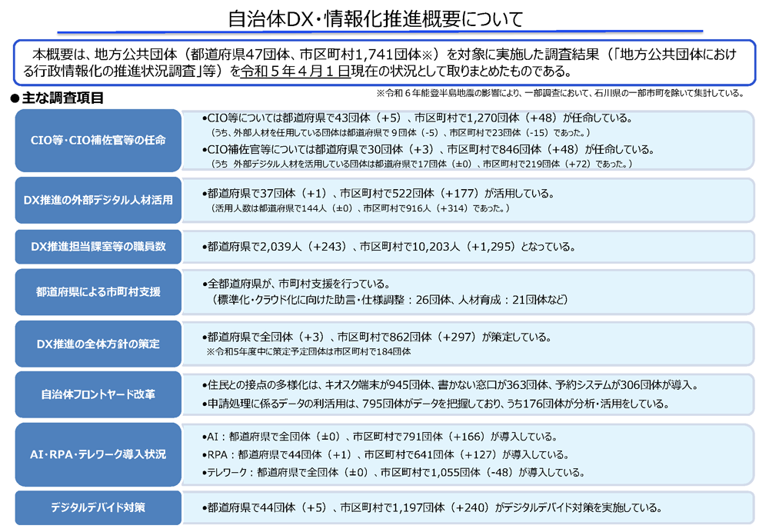Select the DX推進担当課室等の職員数 label box
Viewport: 769px width, 532px height.
coord(98,247)
